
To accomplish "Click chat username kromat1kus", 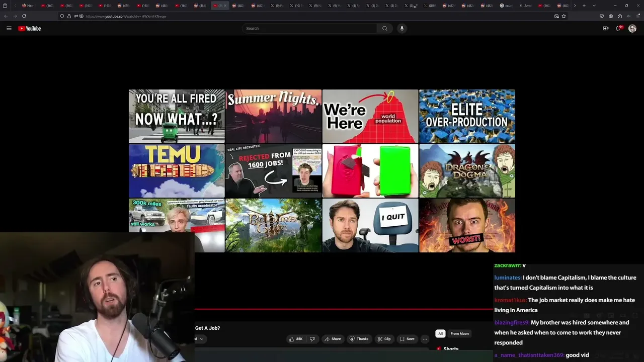I will [x=510, y=300].
